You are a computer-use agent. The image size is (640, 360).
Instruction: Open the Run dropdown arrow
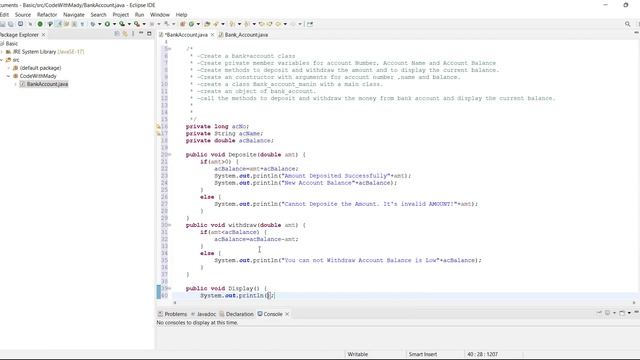coord(114,24)
